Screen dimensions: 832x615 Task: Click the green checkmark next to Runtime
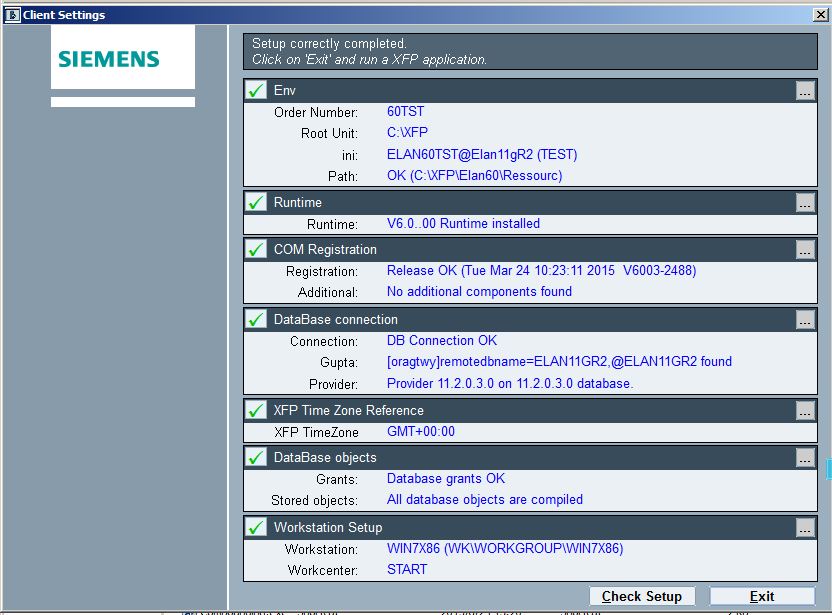point(256,202)
